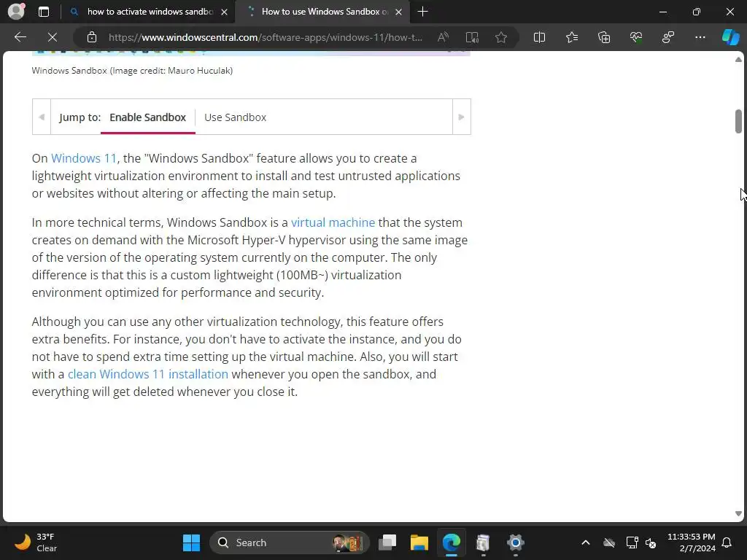747x560 pixels.
Task: Click the taskbar Search box
Action: point(290,542)
